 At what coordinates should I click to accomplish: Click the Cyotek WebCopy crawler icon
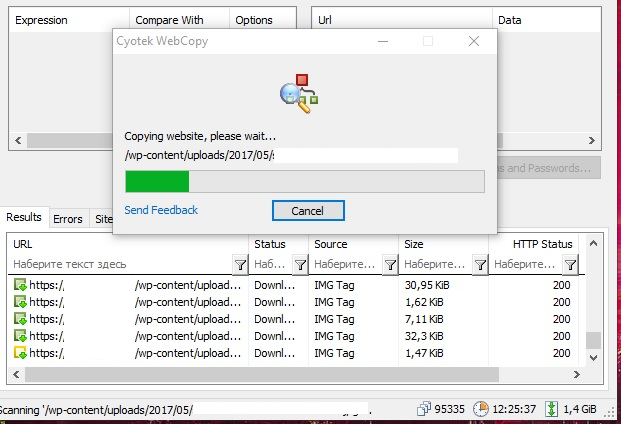[299, 93]
